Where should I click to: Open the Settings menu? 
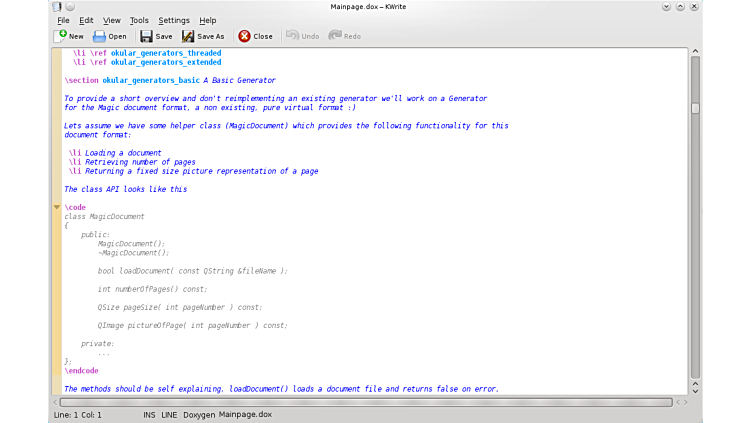[174, 20]
